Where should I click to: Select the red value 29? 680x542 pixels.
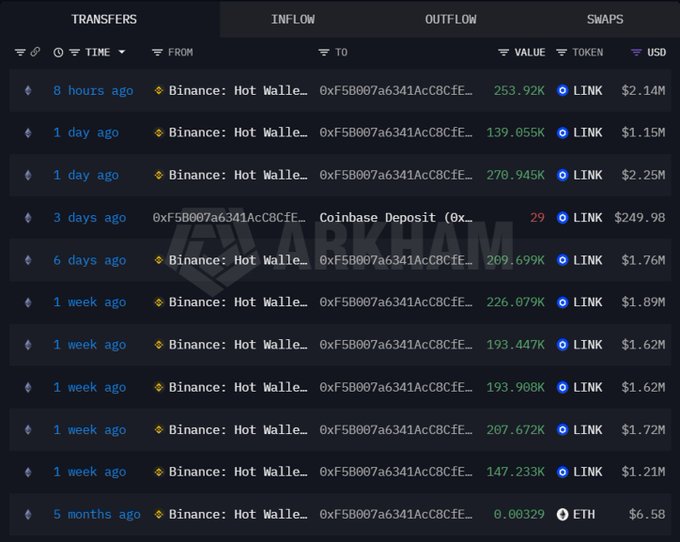[537, 217]
